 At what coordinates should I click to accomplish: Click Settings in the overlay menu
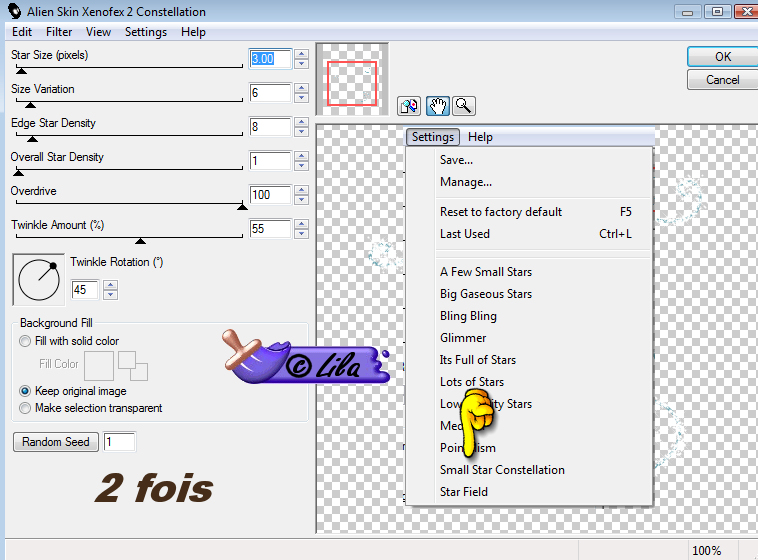(x=433, y=137)
